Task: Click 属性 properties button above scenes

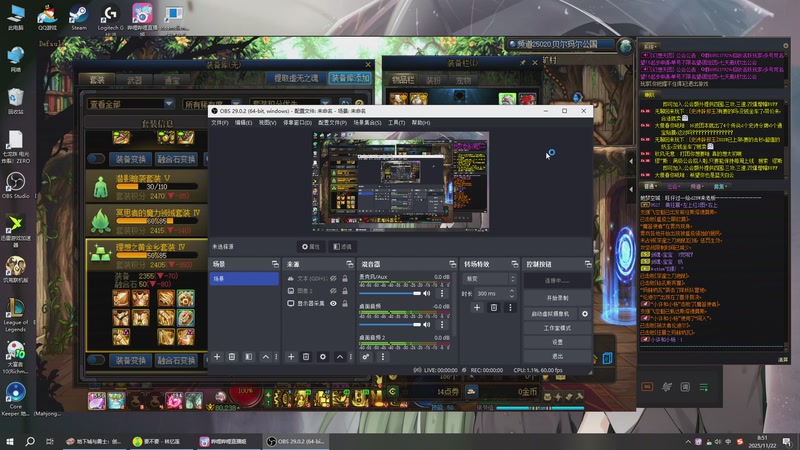Action: click(311, 246)
